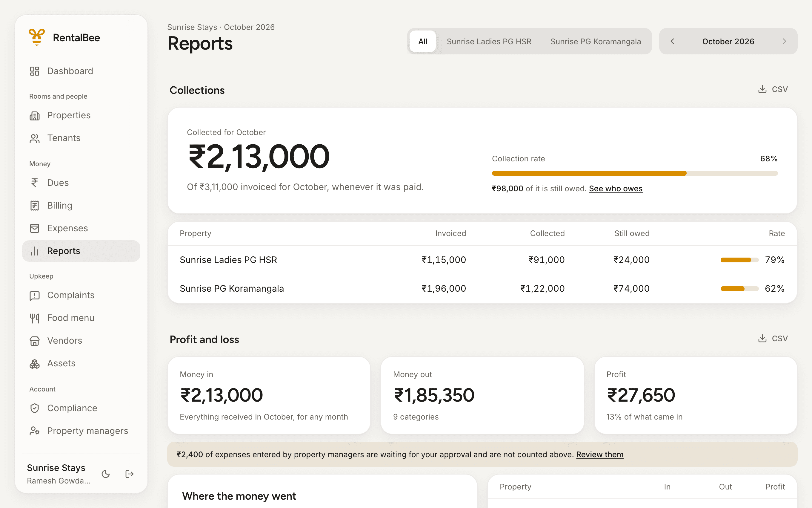
Task: Click the 62% rate bar for Koramangala
Action: tap(739, 289)
